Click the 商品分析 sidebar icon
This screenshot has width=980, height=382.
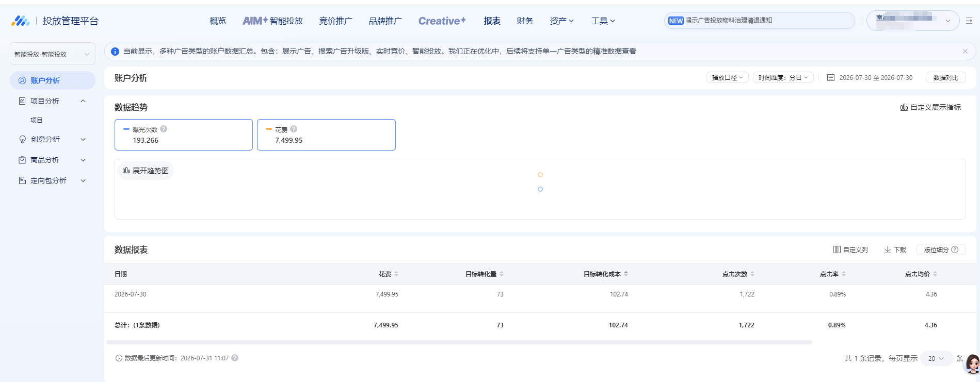pyautogui.click(x=22, y=160)
